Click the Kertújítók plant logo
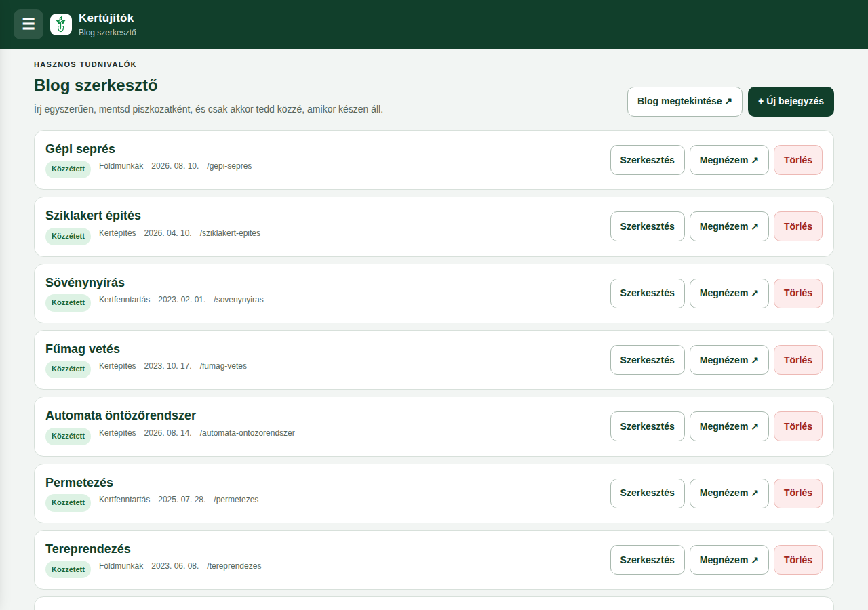The height and width of the screenshot is (610, 868). 61,24
